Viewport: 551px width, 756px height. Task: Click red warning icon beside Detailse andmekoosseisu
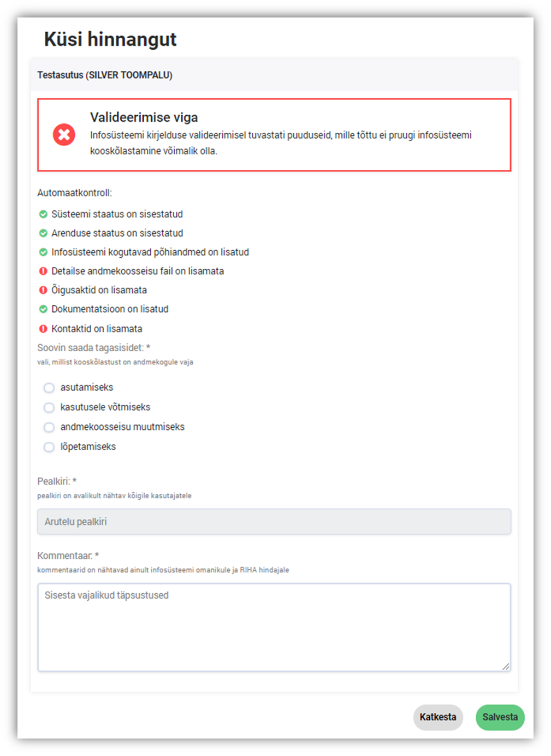click(43, 271)
